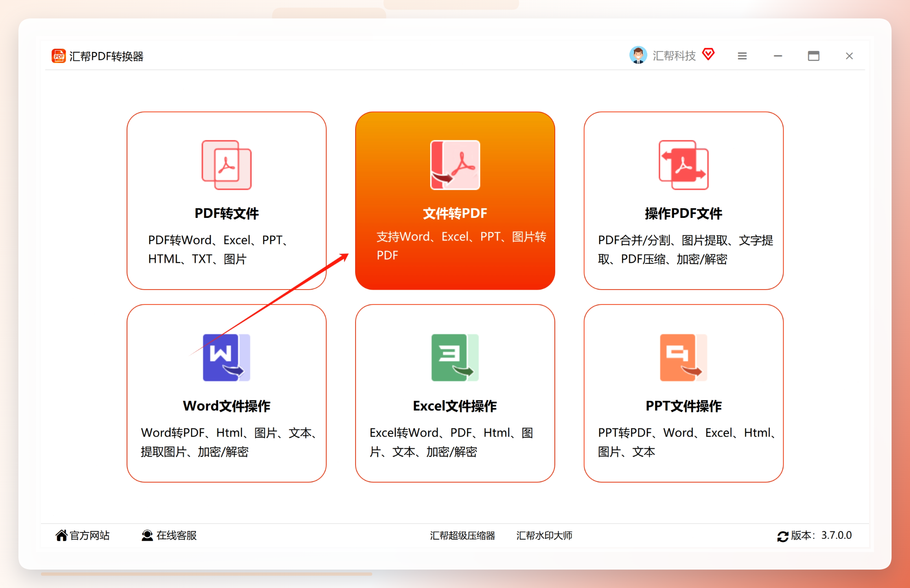Image resolution: width=910 pixels, height=588 pixels.
Task: Click the 汇帮PDF转换器 app logo
Action: (58, 56)
